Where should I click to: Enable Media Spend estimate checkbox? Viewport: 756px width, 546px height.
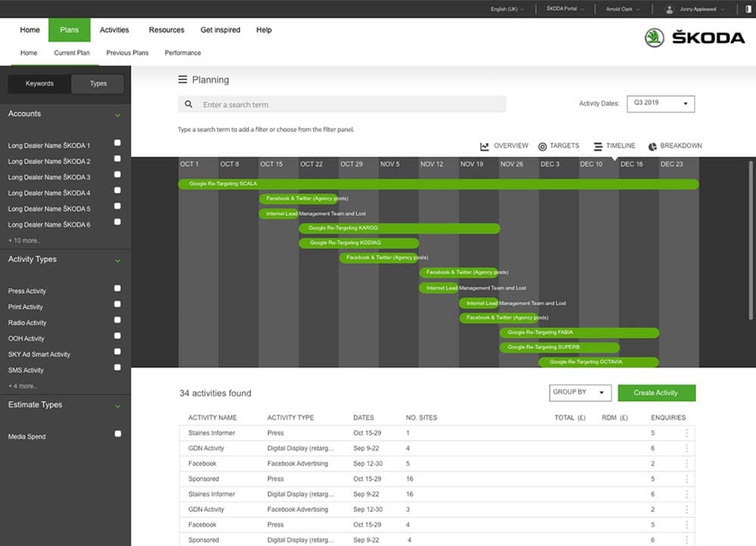117,433
